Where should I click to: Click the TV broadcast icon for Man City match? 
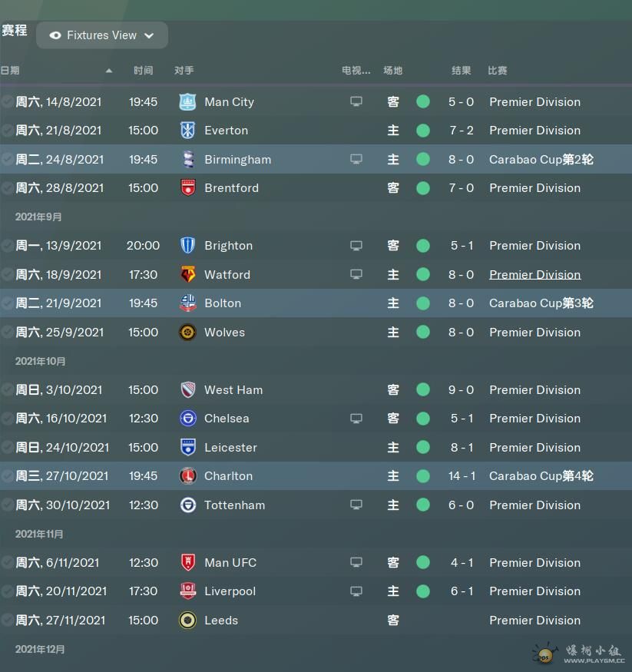[356, 101]
